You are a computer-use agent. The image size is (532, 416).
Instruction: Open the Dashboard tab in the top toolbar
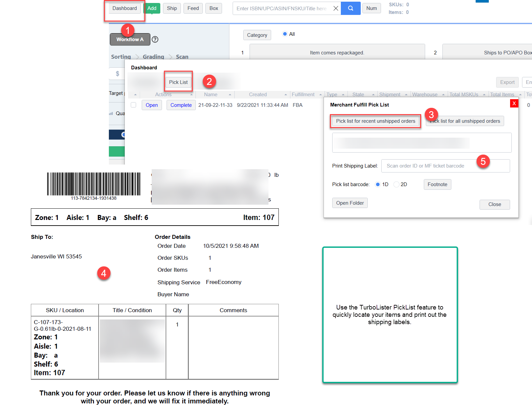124,8
